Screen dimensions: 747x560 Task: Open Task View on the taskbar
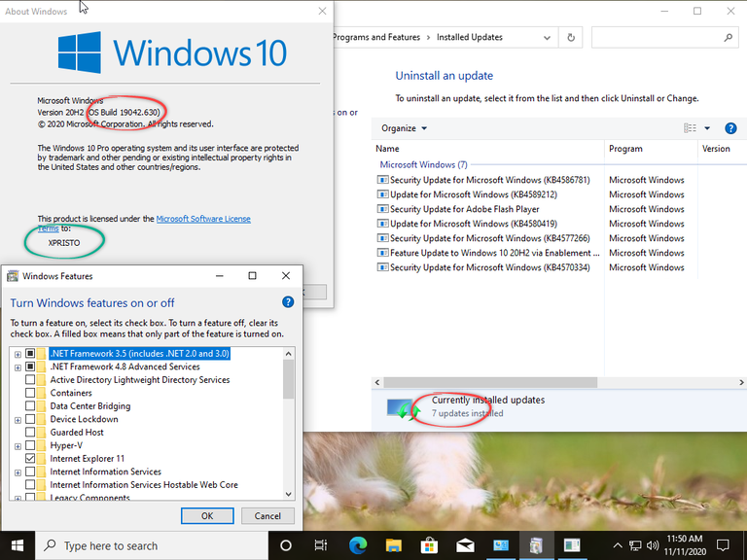click(x=321, y=545)
